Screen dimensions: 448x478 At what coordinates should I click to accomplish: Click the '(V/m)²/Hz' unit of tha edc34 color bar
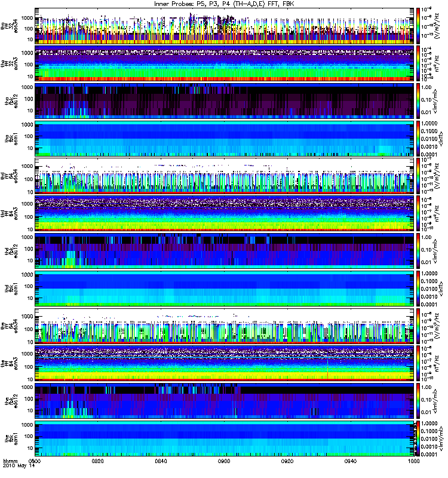[x=437, y=26]
